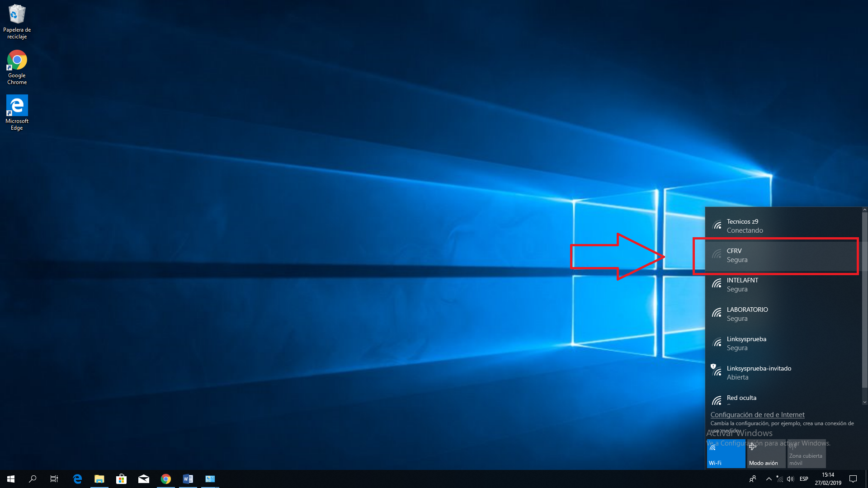This screenshot has width=868, height=488.
Task: Open ESP language input selector
Action: tap(804, 479)
